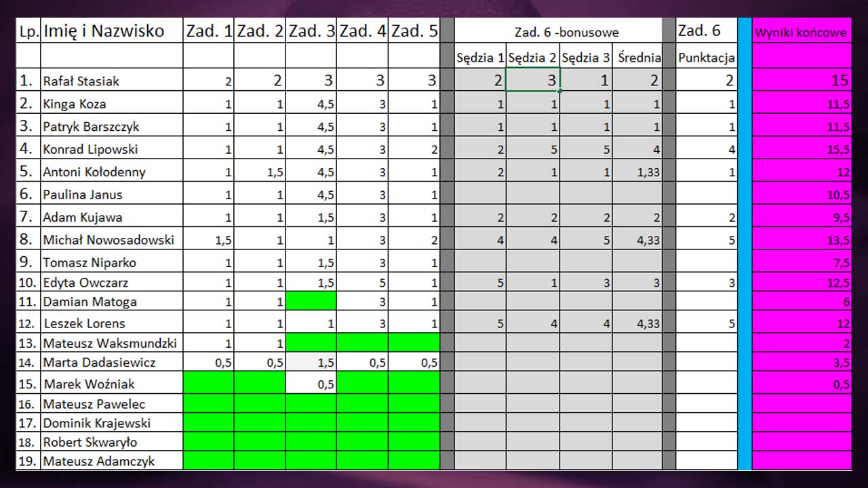The height and width of the screenshot is (488, 868).
Task: Select the 'Wyniki końcowe' header cell
Action: click(x=801, y=33)
